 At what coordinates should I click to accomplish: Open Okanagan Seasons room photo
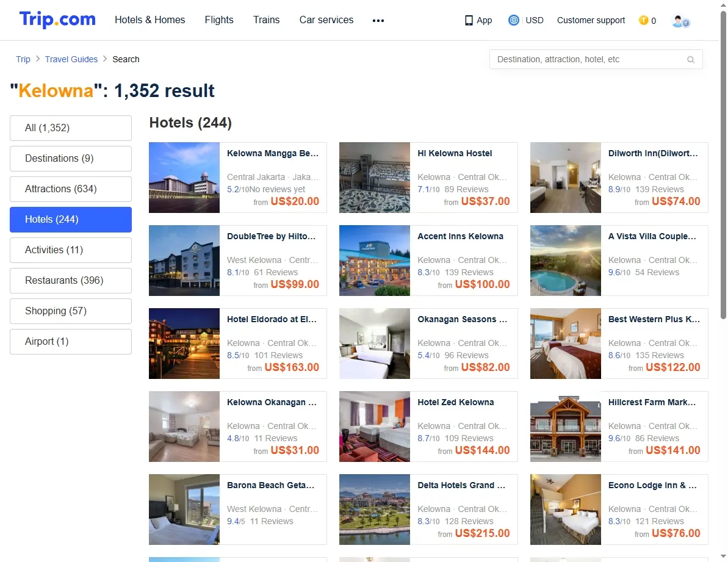point(375,344)
